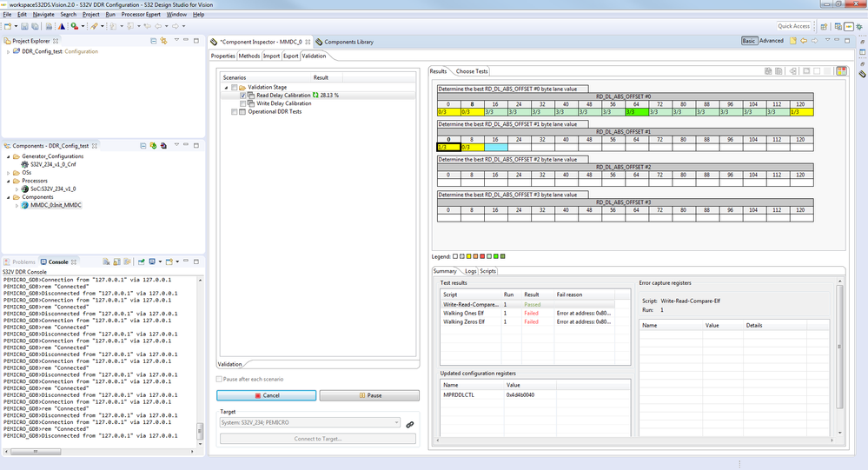Click the Clear Console icon
Viewport: 868px width, 470px height.
[x=106, y=261]
